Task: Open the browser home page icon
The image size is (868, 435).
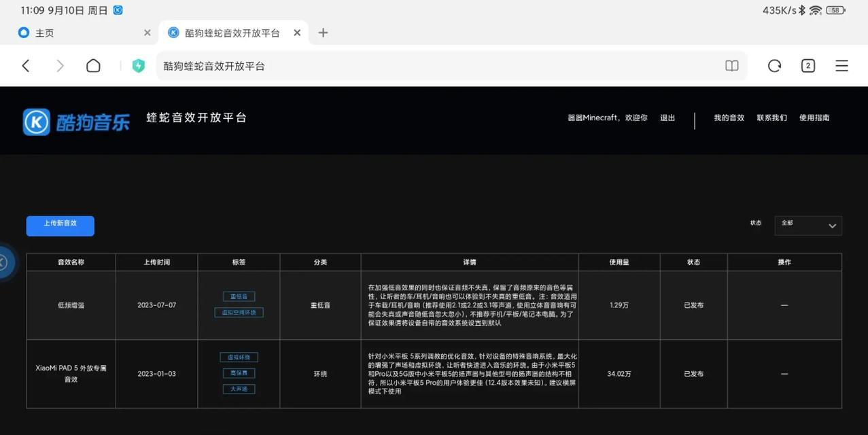Action: [93, 66]
